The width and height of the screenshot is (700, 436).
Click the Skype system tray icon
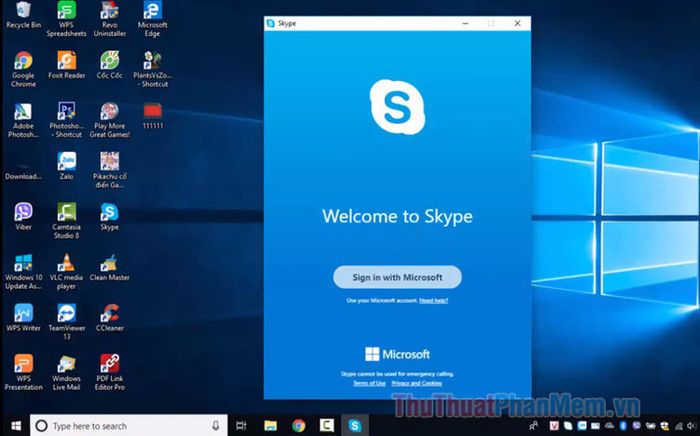tap(568, 426)
